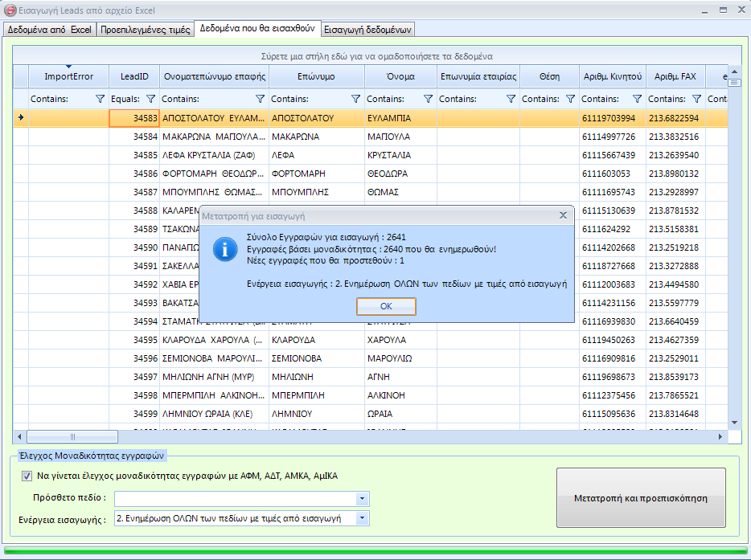Image resolution: width=751 pixels, height=560 pixels.
Task: Toggle the uniqueness check checkbox for ΑΦΜ, ΑΔΤ
Action: tap(27, 476)
